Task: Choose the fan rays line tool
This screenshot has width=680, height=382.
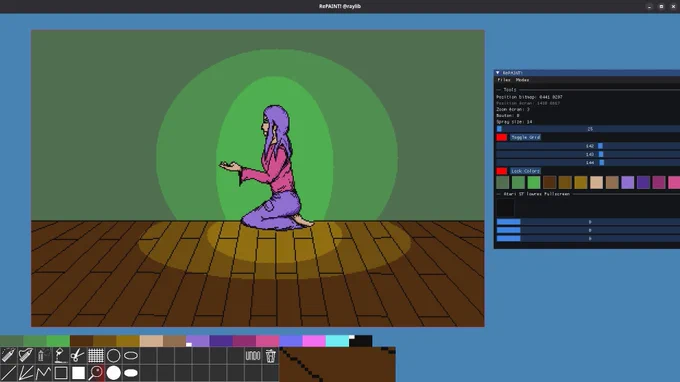Action: coord(26,373)
